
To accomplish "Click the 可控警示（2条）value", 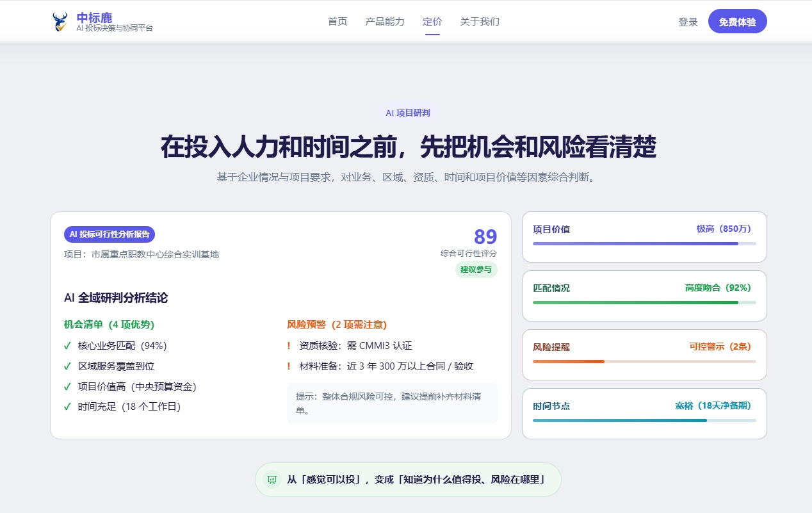I will (x=722, y=347).
